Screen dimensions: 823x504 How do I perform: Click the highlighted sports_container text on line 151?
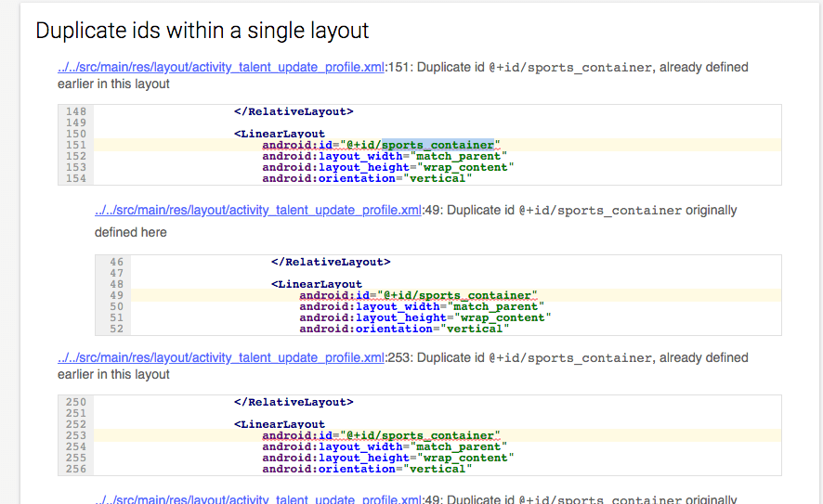click(438, 145)
